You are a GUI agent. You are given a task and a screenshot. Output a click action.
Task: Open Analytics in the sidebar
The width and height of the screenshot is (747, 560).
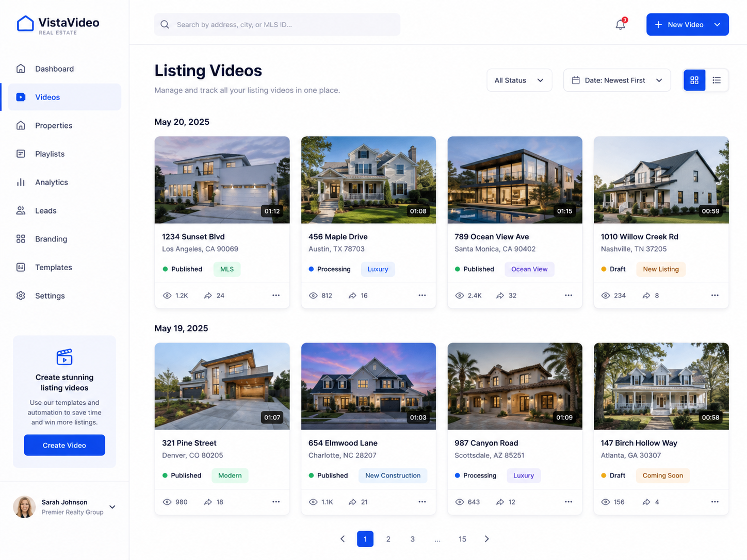(64, 182)
